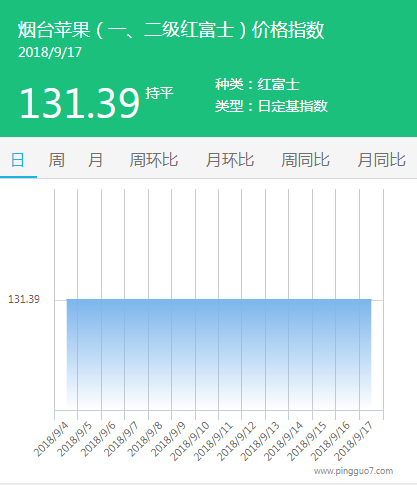The height and width of the screenshot is (485, 417).
Task: Click the title 烟台苹果价格指数
Action: coord(171,30)
